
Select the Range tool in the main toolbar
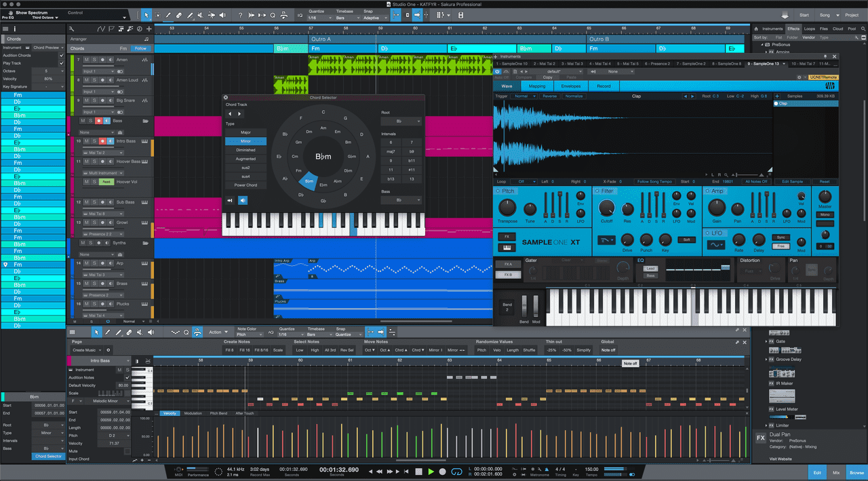click(x=158, y=15)
